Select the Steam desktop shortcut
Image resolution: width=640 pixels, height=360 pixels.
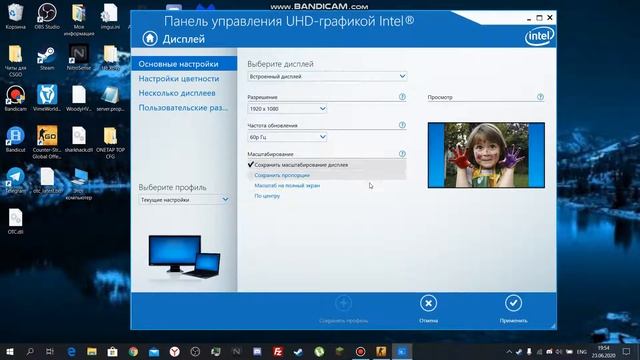[x=47, y=58]
